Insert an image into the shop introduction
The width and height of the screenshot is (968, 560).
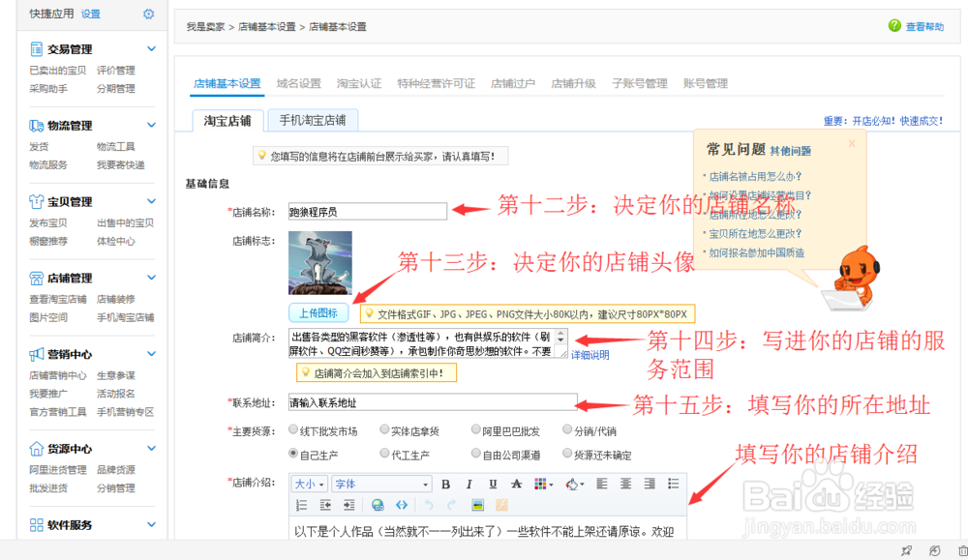(477, 504)
